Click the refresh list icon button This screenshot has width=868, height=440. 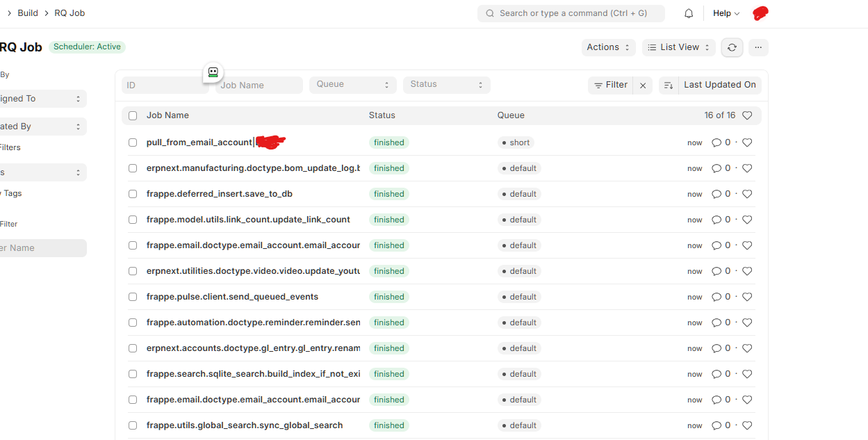pyautogui.click(x=732, y=47)
